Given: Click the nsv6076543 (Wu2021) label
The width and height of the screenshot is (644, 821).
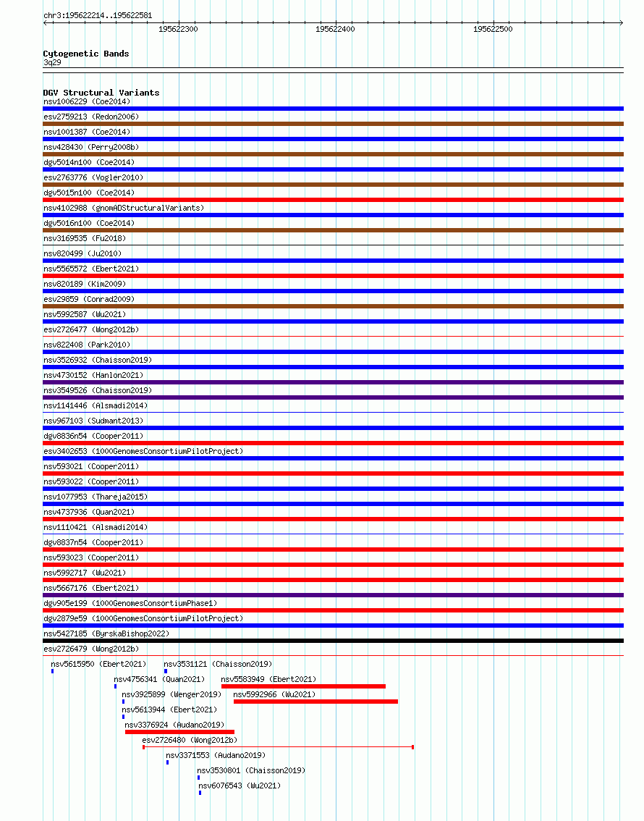Looking at the screenshot, I should pos(240,786).
